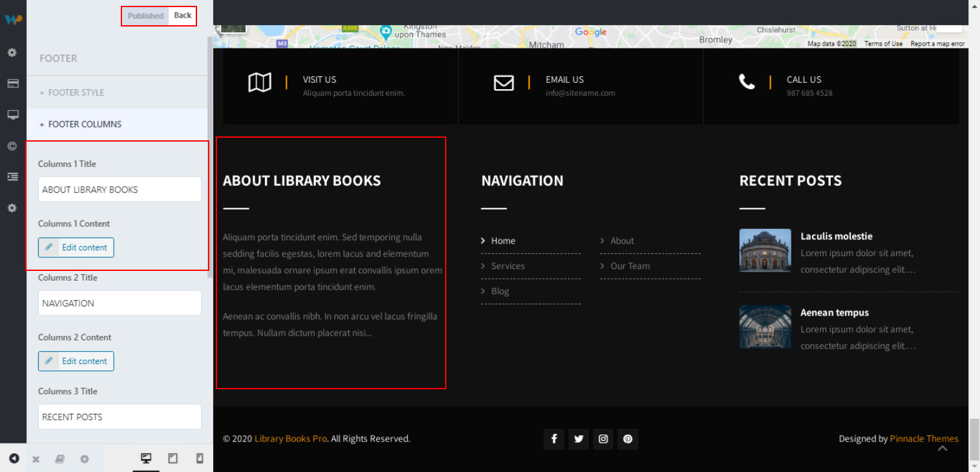Click the Published button
The width and height of the screenshot is (980, 472).
tap(145, 16)
